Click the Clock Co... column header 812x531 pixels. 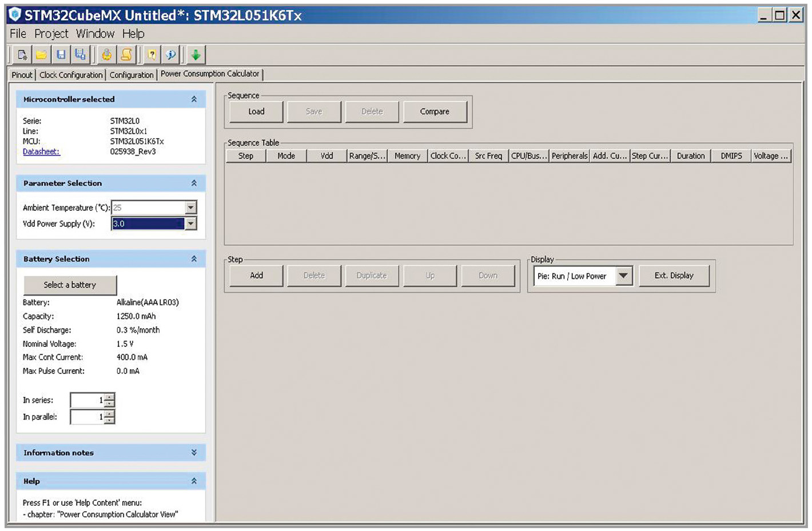click(448, 156)
